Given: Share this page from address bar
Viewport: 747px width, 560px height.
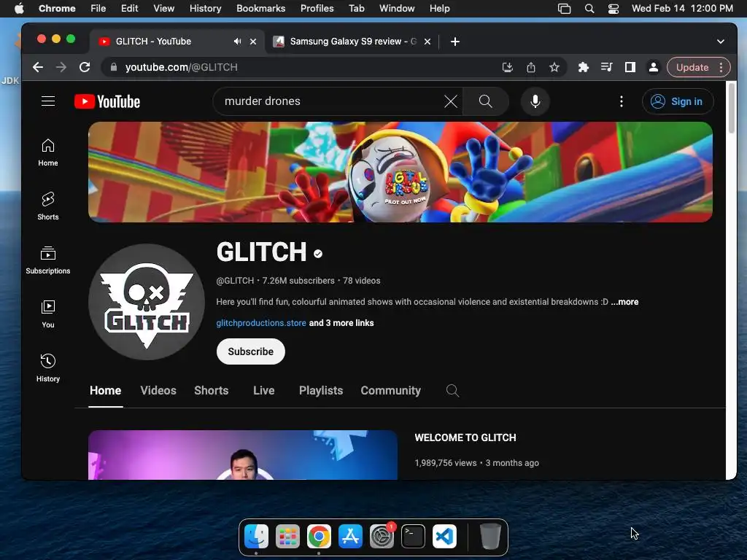Looking at the screenshot, I should [x=531, y=68].
